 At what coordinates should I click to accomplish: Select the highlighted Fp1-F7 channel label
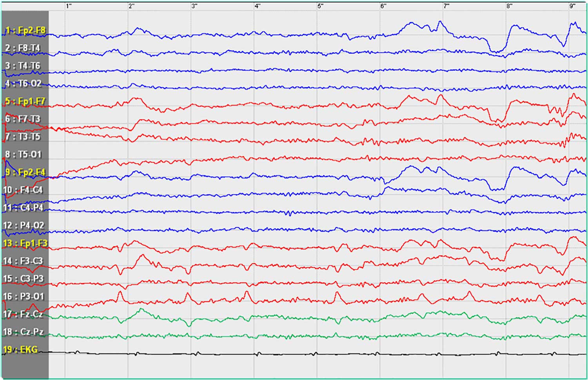click(25, 101)
